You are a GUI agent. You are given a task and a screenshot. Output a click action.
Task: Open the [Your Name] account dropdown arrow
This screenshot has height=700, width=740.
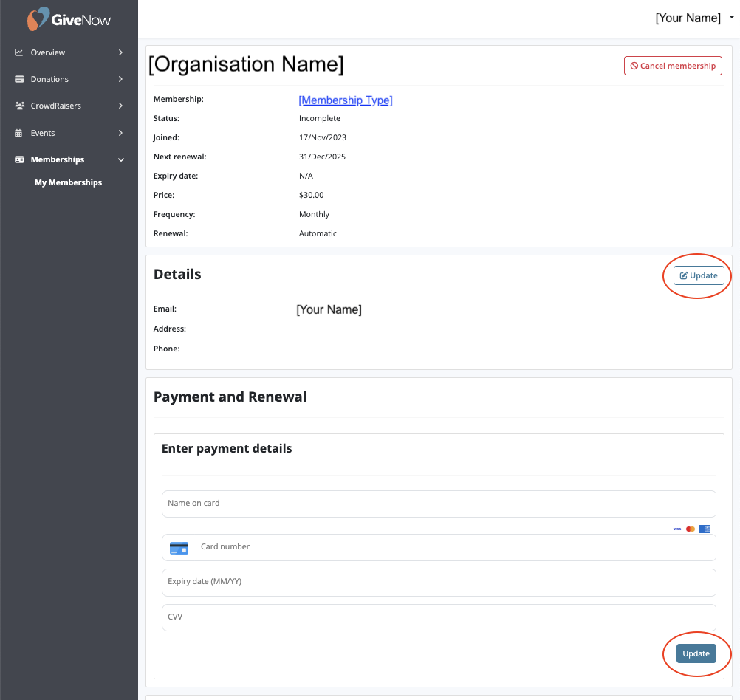coord(731,18)
